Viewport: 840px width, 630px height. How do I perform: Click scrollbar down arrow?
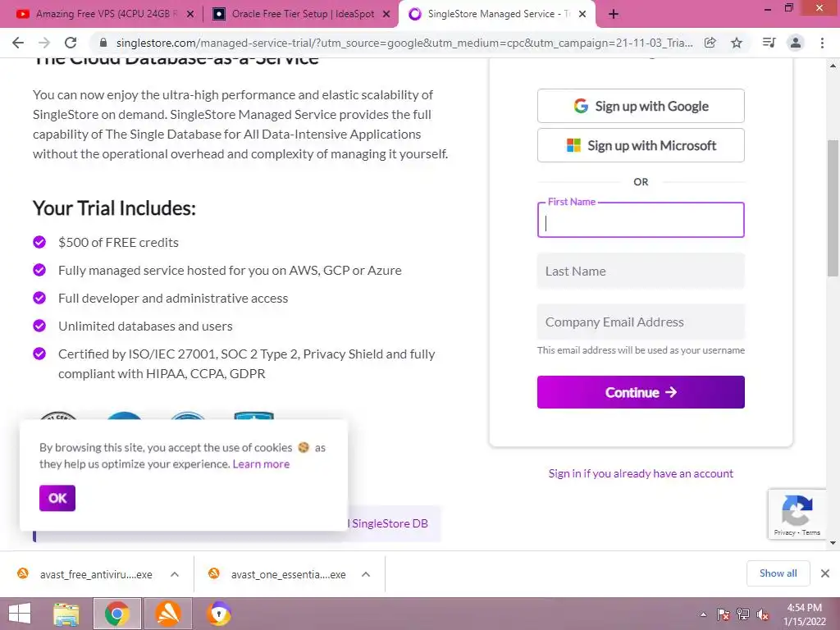tap(833, 543)
